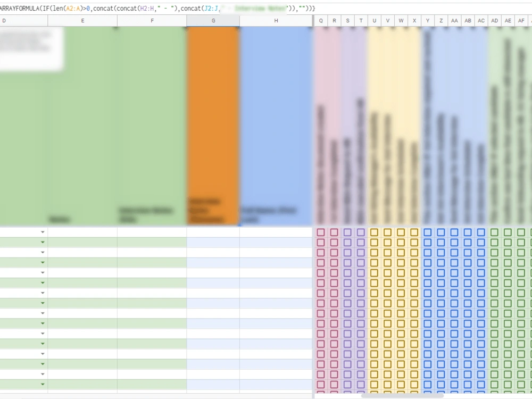Select column F by its header letter
The height and width of the screenshot is (399, 532).
[x=152, y=21]
